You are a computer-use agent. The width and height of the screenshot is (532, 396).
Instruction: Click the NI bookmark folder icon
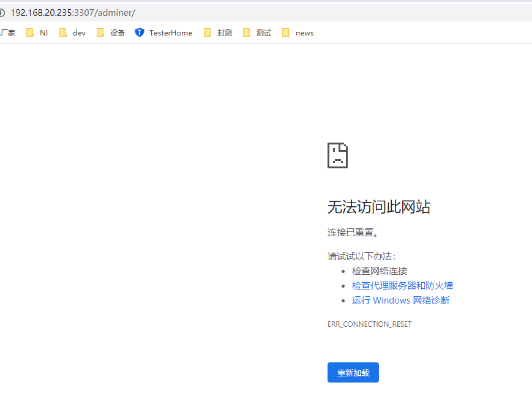click(x=30, y=33)
